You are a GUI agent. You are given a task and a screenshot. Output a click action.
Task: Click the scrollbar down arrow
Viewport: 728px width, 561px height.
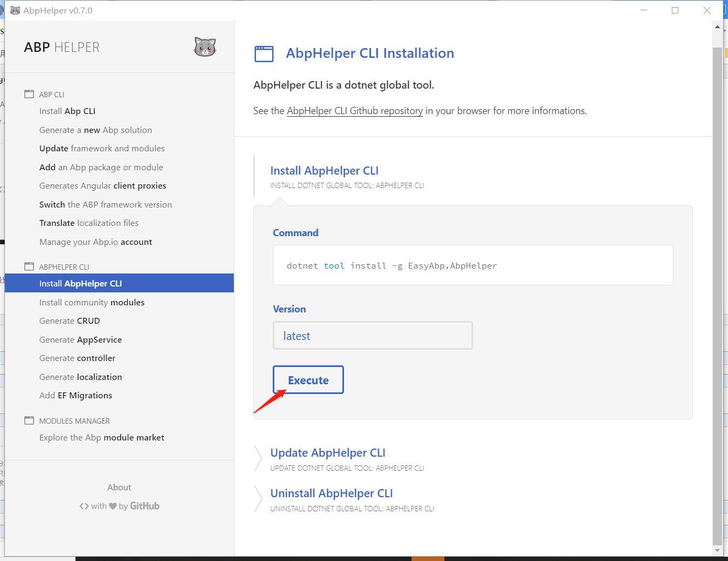(717, 551)
